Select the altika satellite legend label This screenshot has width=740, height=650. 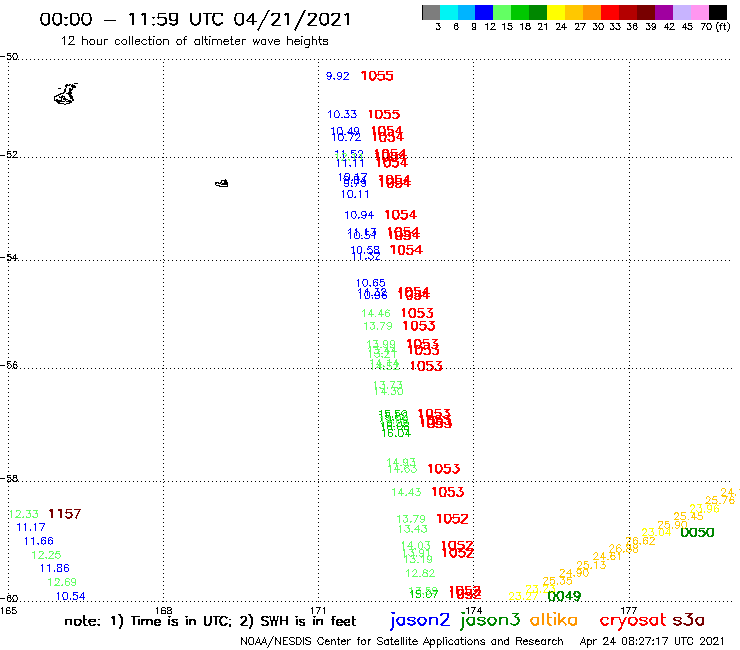[554, 620]
